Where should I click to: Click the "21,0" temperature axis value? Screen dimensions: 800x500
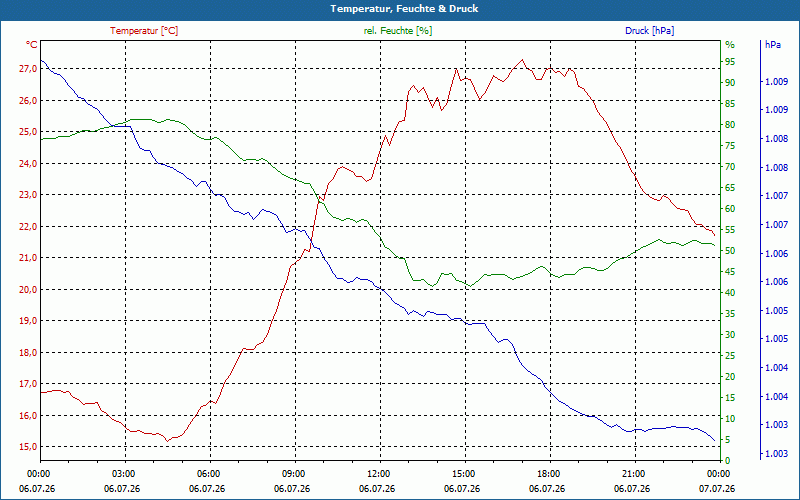28,258
